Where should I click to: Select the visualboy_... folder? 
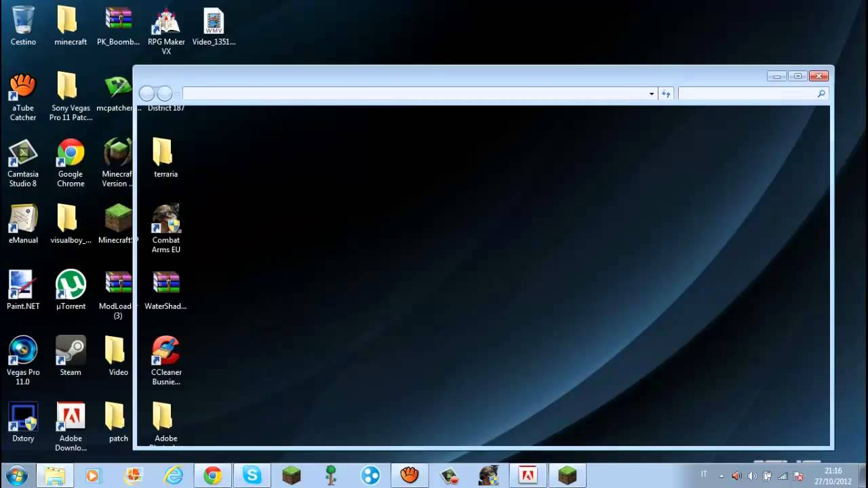[x=71, y=224]
